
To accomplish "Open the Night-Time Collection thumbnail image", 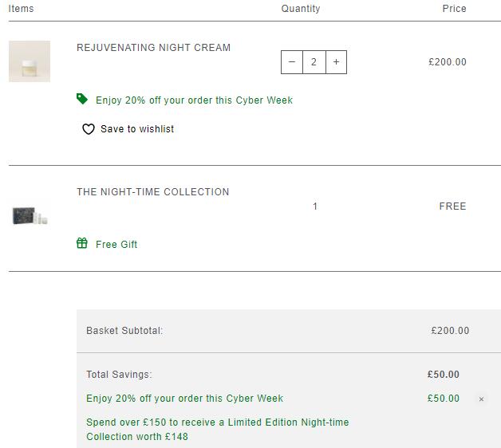I will 30,216.
